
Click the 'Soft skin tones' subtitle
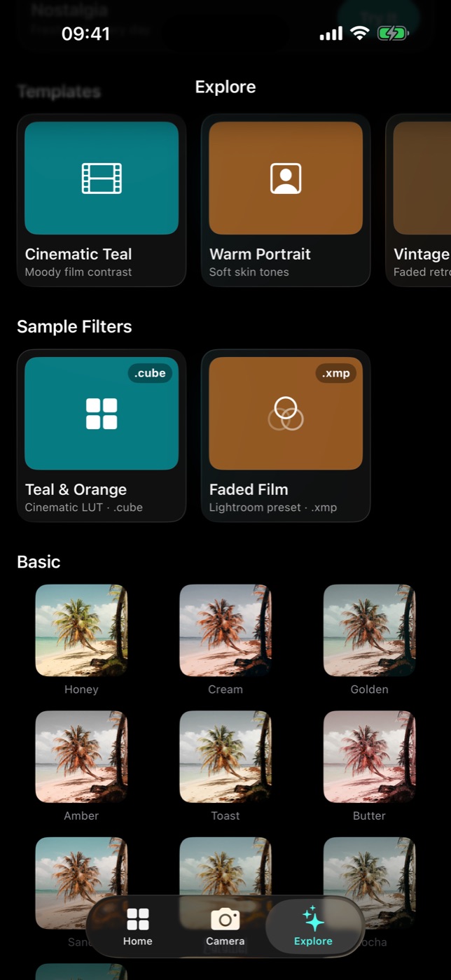(x=249, y=272)
